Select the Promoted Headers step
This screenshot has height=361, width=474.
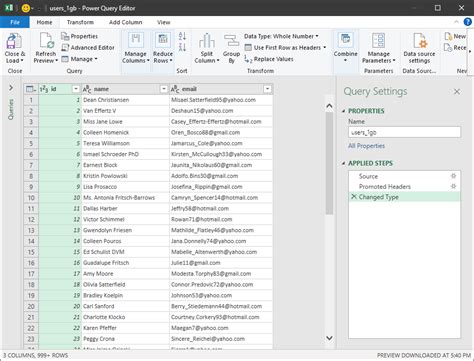point(385,187)
